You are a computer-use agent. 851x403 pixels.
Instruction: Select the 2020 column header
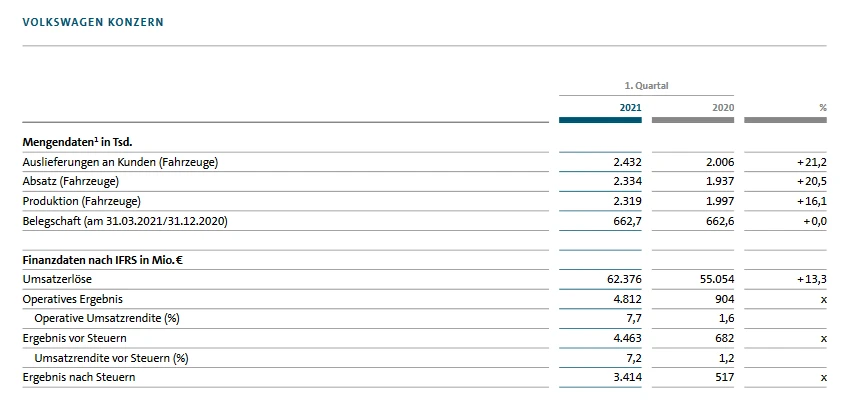722,106
